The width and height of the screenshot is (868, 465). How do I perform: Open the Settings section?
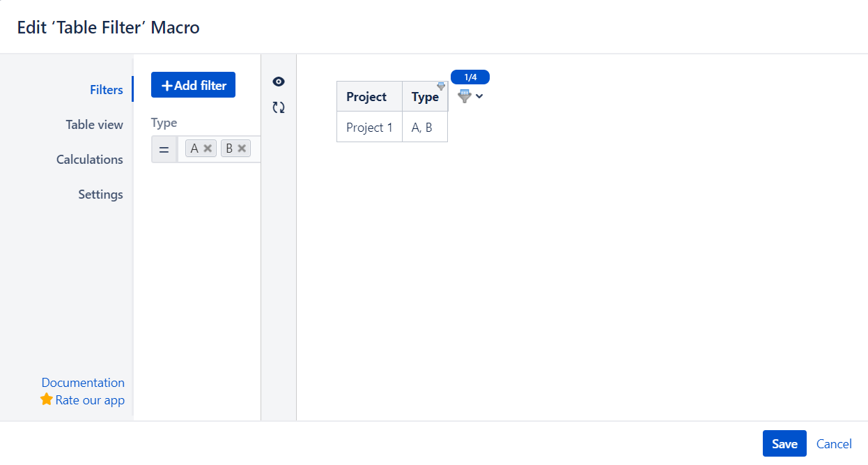click(100, 194)
